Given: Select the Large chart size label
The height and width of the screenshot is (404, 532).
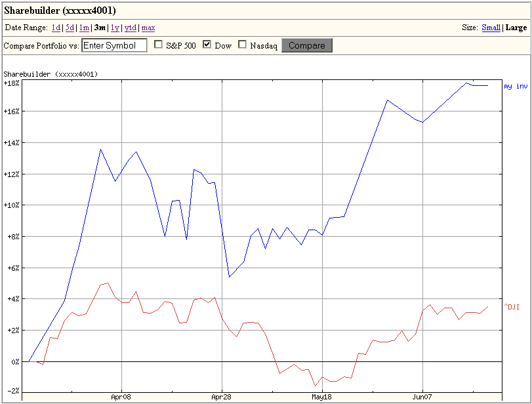Looking at the screenshot, I should click(x=516, y=28).
